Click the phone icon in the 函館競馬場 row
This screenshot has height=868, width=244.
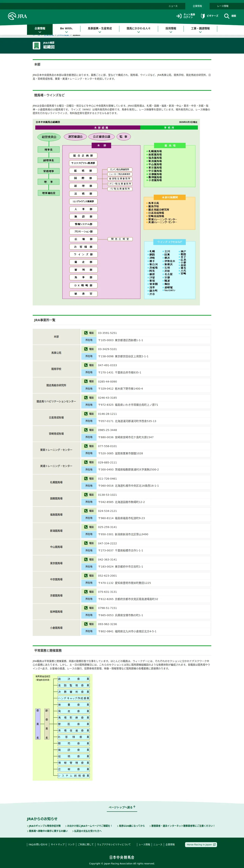[x=86, y=495]
